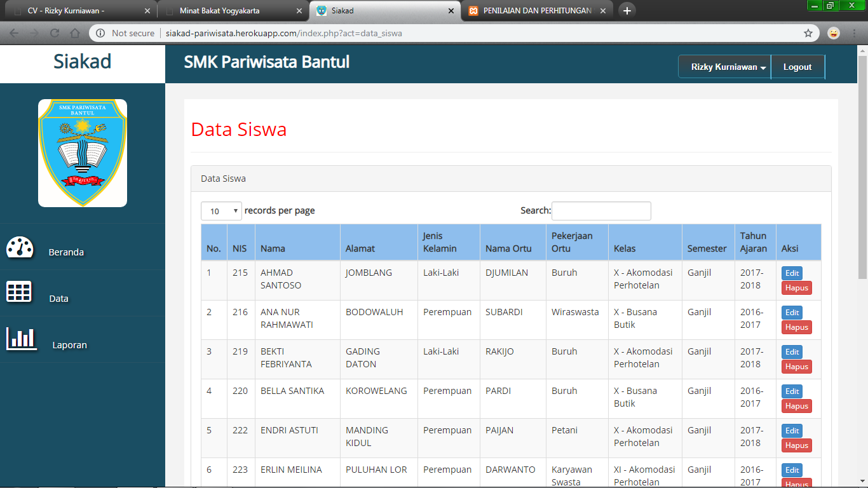The image size is (868, 488).
Task: Open the Beranda dashboard gauge icon
Action: coord(20,247)
